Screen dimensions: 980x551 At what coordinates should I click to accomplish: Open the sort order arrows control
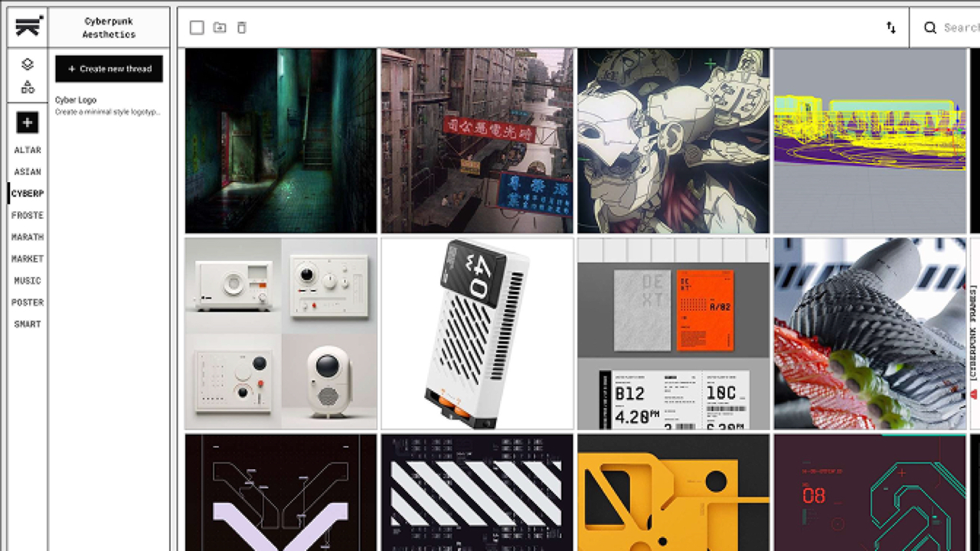(891, 28)
